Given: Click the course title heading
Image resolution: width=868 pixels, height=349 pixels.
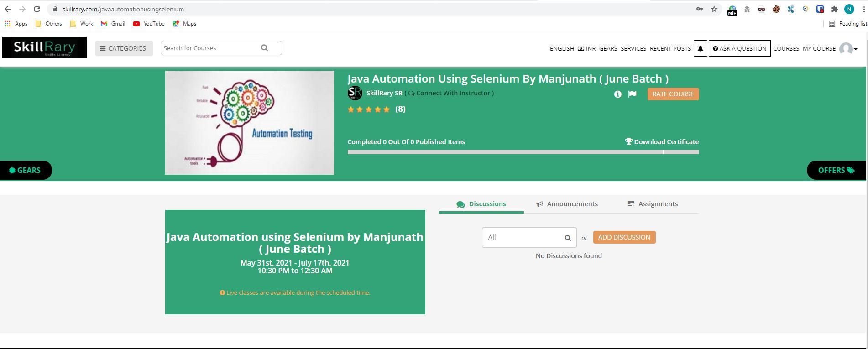Looking at the screenshot, I should click(508, 78).
